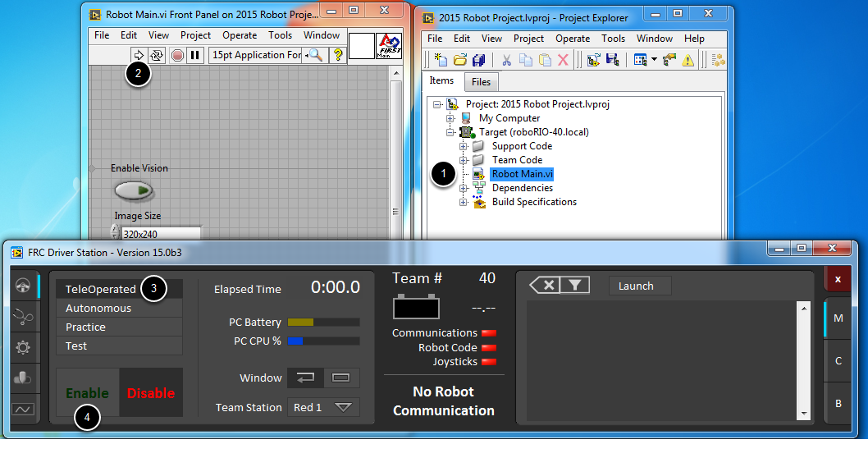Expand the My Computer tree node
This screenshot has width=868, height=467.
(450, 118)
